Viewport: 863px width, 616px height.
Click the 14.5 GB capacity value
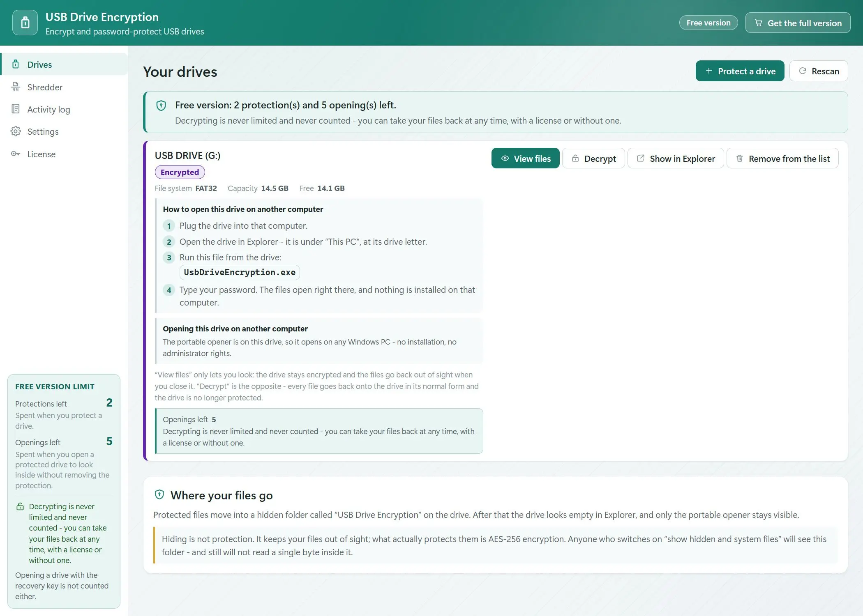(275, 188)
